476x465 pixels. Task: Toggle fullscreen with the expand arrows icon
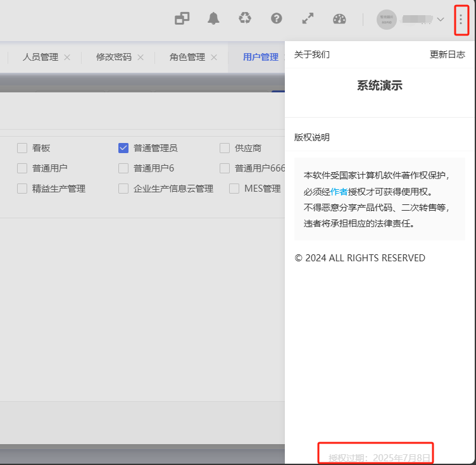point(308,18)
